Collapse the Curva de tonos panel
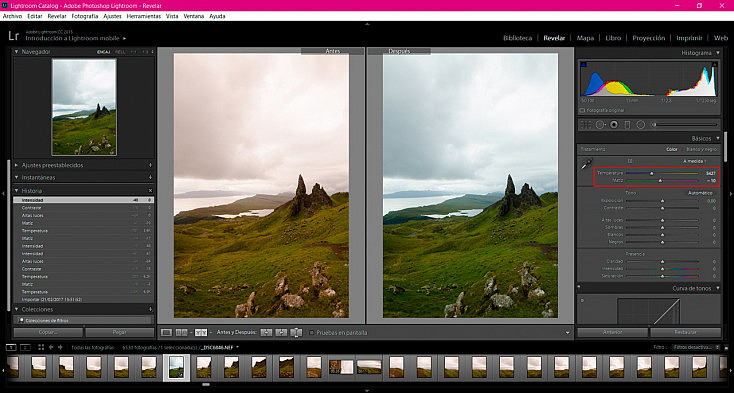 [x=717, y=288]
